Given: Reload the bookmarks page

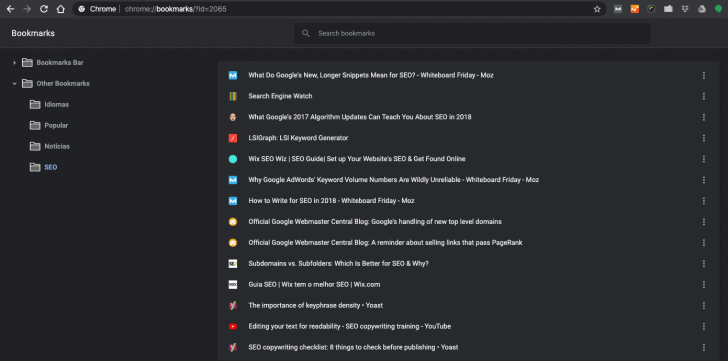Looking at the screenshot, I should (44, 9).
